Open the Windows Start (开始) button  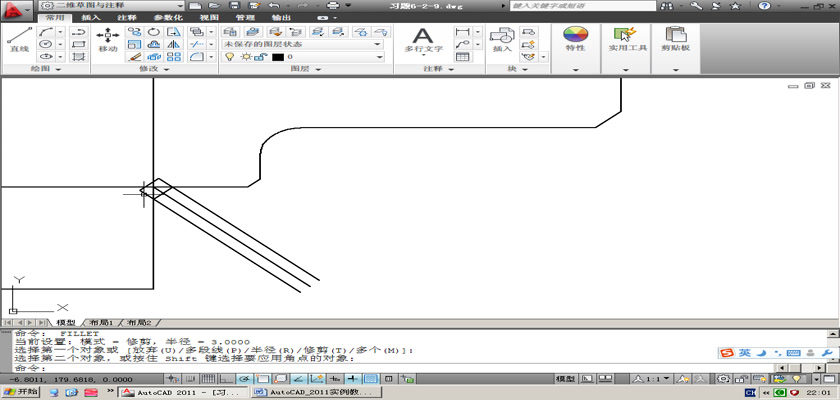[x=21, y=392]
